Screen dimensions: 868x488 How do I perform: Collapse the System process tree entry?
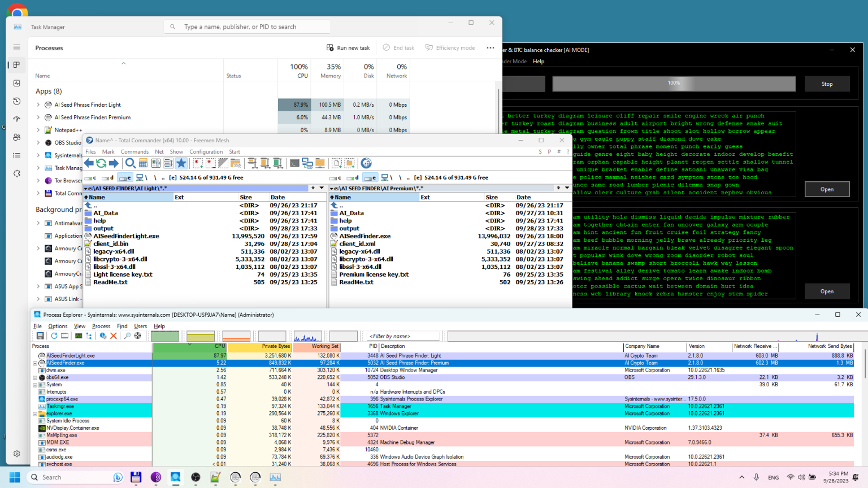tap(35, 385)
